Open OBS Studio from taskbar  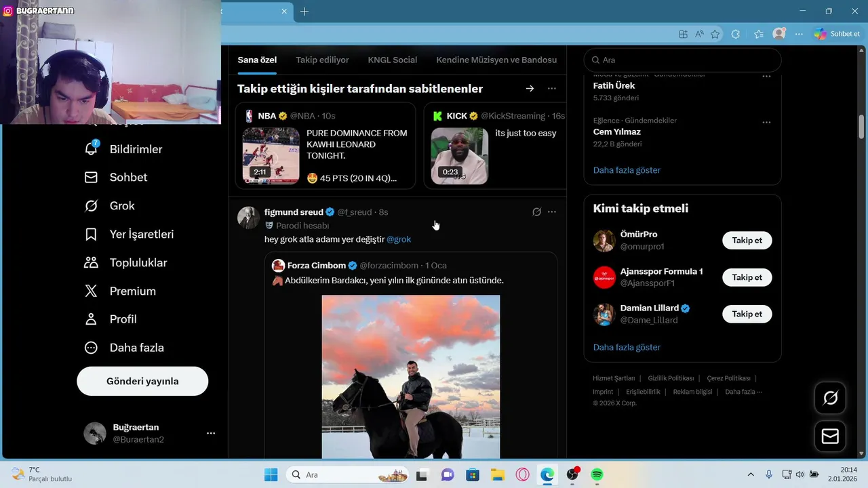click(572, 475)
